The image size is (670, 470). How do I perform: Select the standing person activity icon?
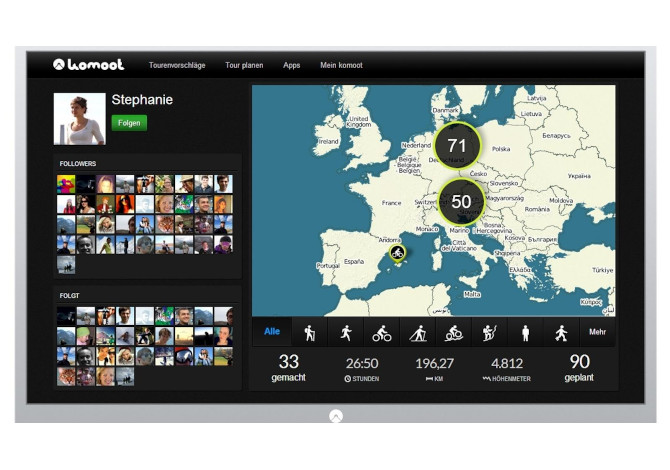525,333
